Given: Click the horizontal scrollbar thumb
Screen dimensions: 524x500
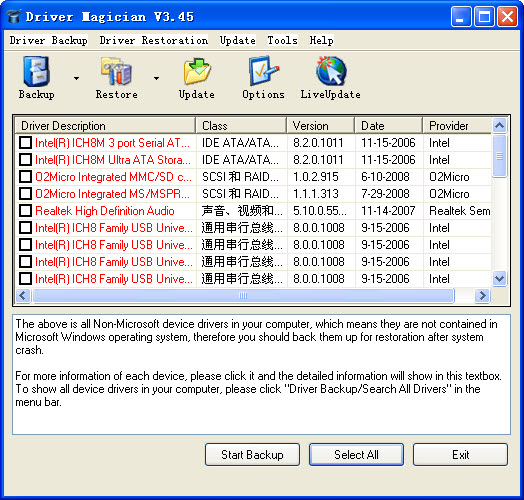Looking at the screenshot, I should click(x=243, y=295).
